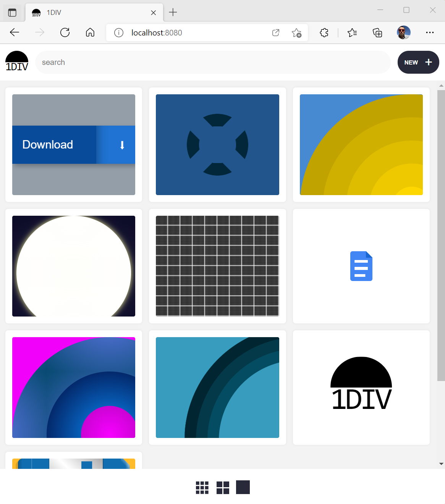Switch to small grid view

click(x=202, y=488)
